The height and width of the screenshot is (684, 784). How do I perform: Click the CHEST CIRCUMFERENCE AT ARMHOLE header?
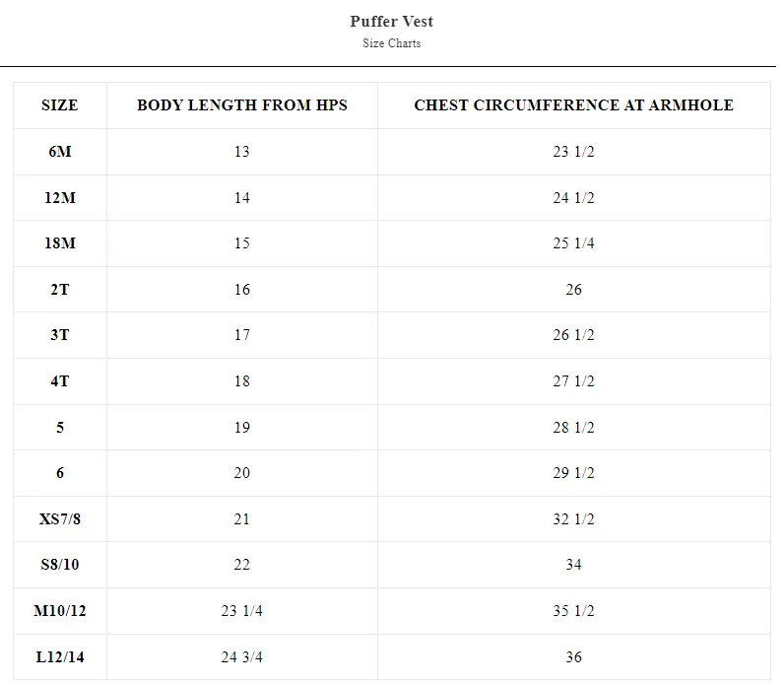[x=574, y=105]
